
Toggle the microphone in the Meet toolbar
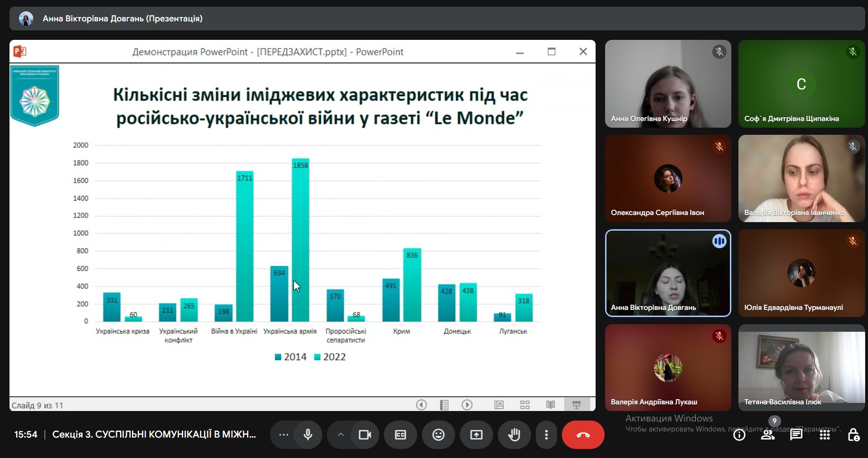pos(308,435)
